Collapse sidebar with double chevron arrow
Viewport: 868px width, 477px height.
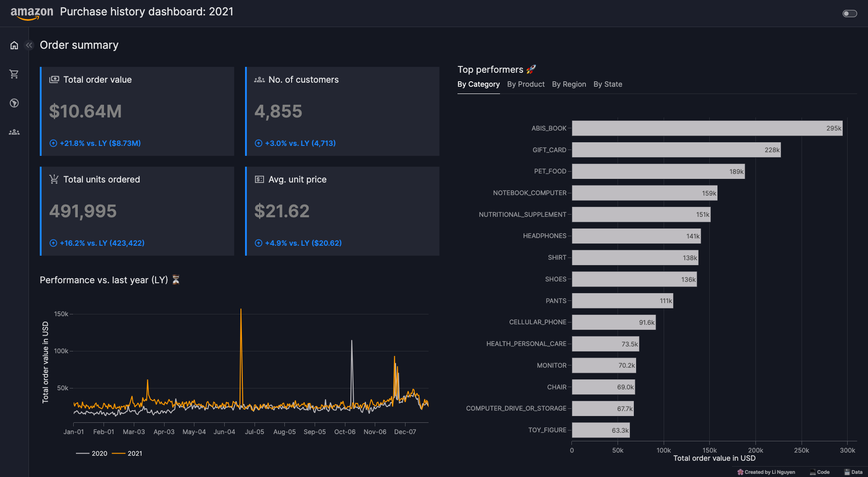tap(29, 45)
